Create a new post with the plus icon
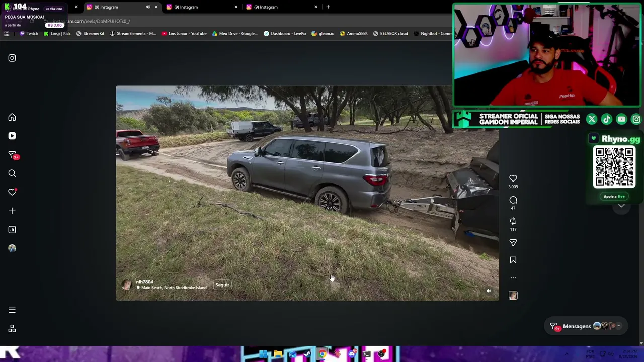The image size is (644, 362). [12, 211]
